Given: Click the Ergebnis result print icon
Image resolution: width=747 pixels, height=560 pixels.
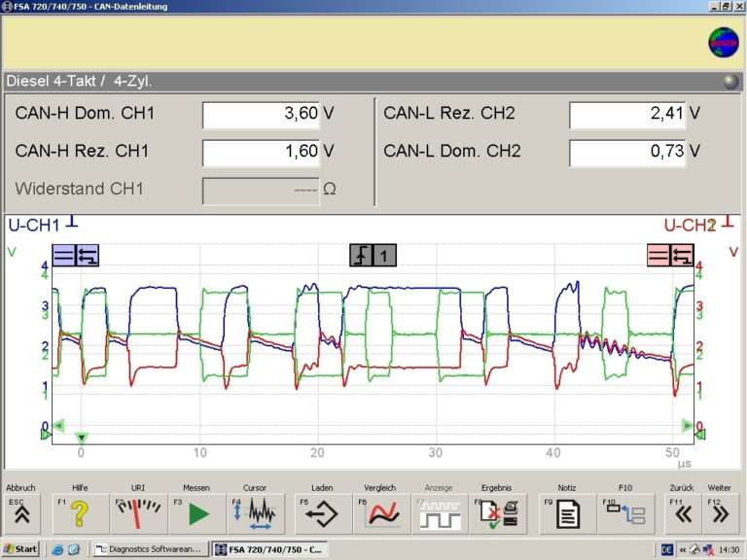Looking at the screenshot, I should click(x=498, y=513).
